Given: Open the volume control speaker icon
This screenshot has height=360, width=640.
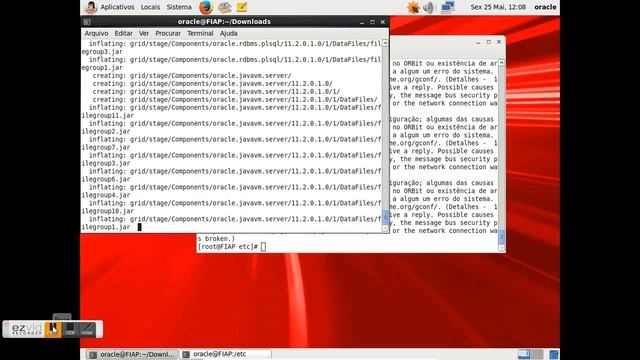Looking at the screenshot, I should [x=429, y=7].
